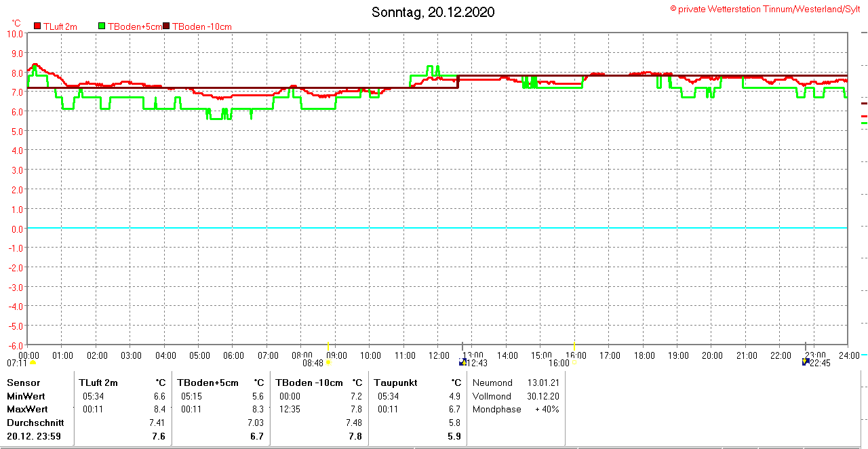Image resolution: width=868 pixels, height=449 pixels.
Task: Click the green TBoden+5cm legend swatch
Action: point(102,26)
